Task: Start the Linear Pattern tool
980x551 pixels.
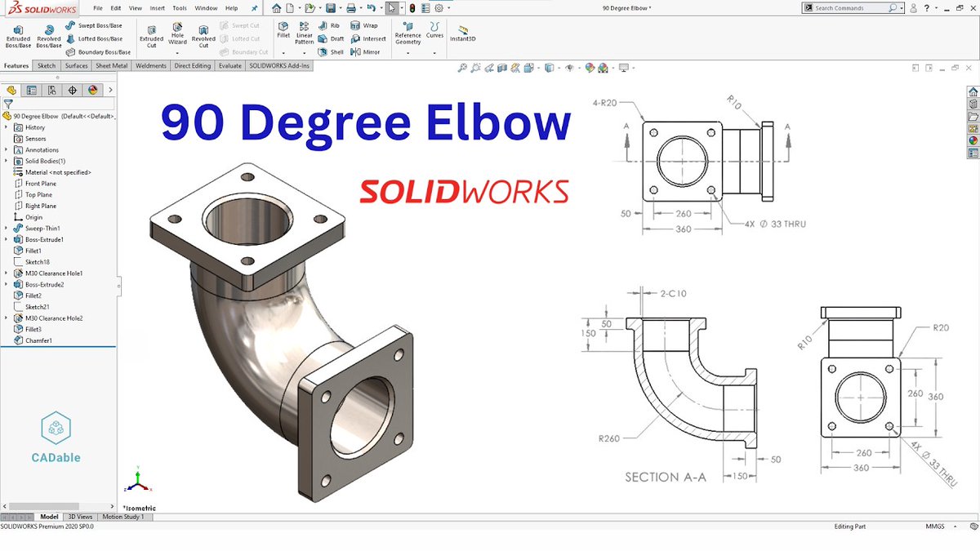Action: 304,33
